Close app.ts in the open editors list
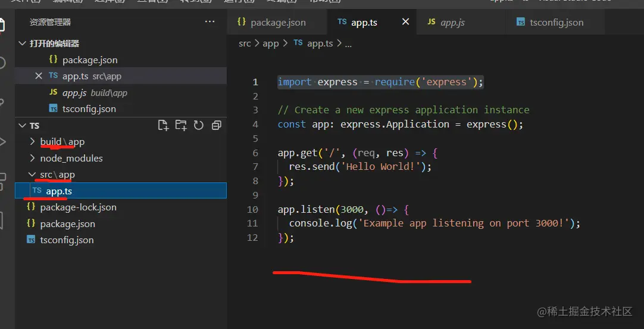The image size is (644, 329). [x=39, y=76]
